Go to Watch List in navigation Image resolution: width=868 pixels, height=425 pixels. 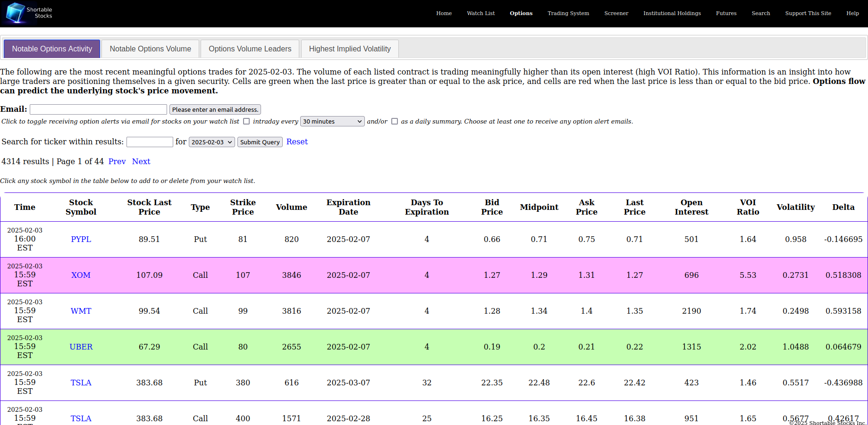[x=481, y=13]
